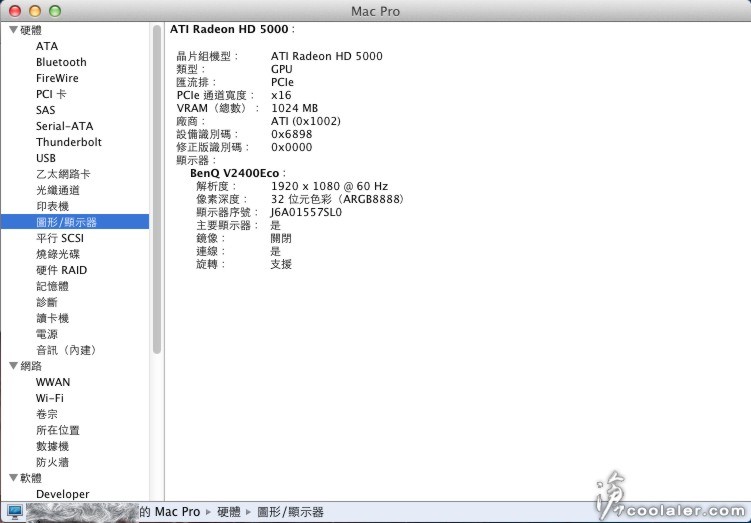This screenshot has height=523, width=751.
Task: Open the 燒錄光碟 entry
Action: 57,254
